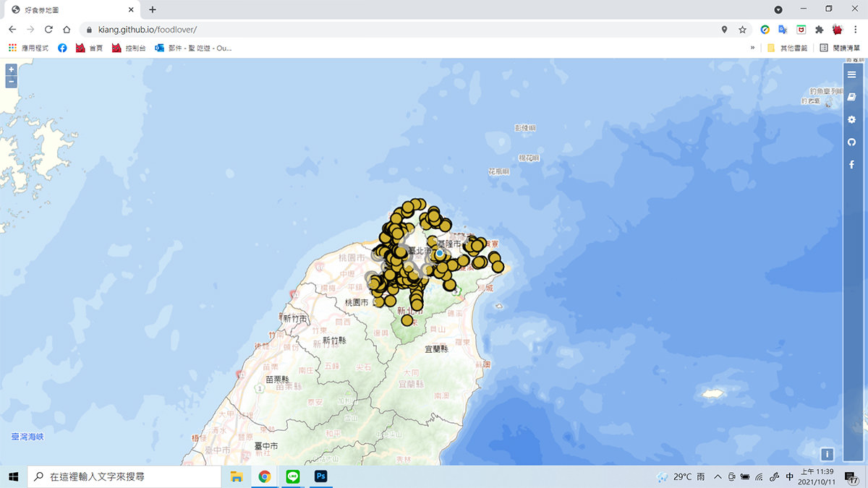Open the 其他書籤 bookmarks folder
The width and height of the screenshot is (868, 488).
(787, 48)
